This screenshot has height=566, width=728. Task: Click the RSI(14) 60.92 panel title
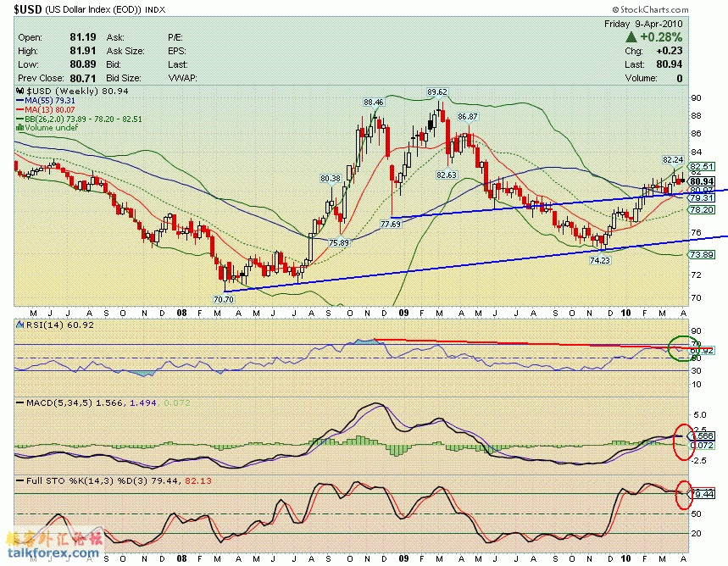60,325
